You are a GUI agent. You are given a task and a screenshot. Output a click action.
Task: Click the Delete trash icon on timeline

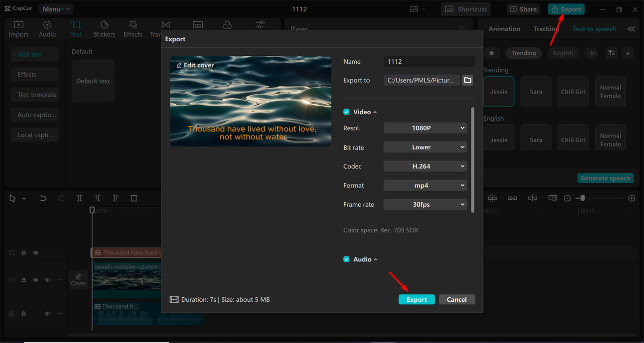pyautogui.click(x=134, y=198)
